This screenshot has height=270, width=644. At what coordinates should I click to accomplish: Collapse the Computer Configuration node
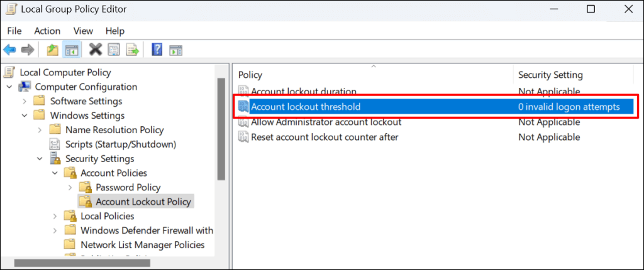(9, 87)
